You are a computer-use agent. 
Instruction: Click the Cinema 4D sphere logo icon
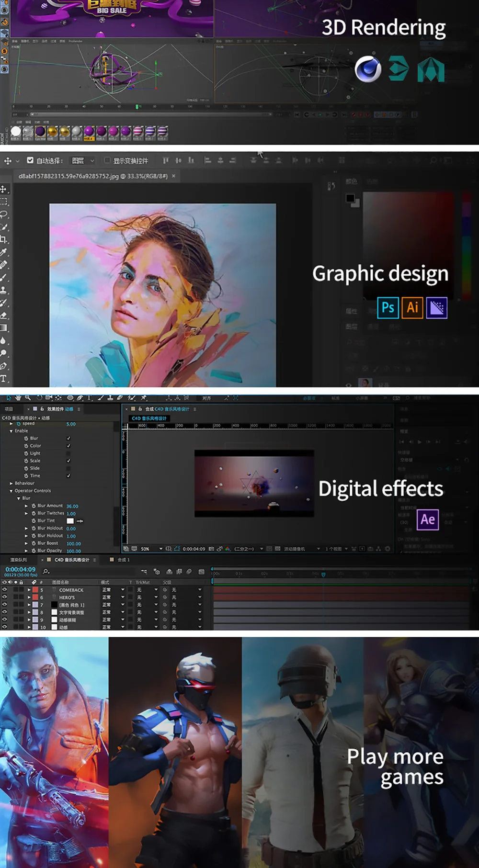[x=368, y=69]
